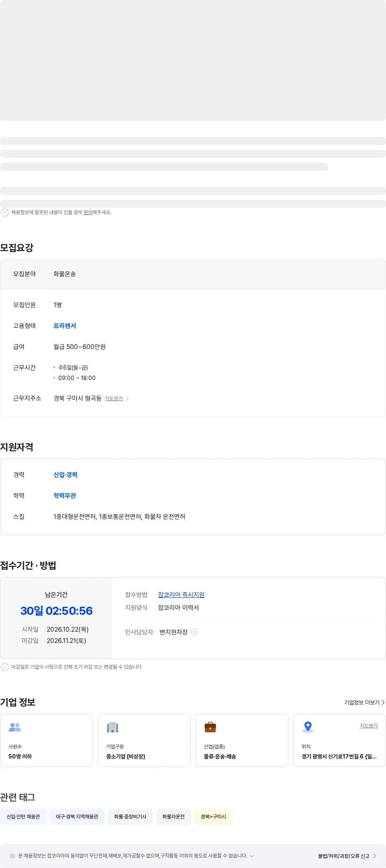
Task: Click the 물류·운송·배송 industry text
Action: point(220,756)
